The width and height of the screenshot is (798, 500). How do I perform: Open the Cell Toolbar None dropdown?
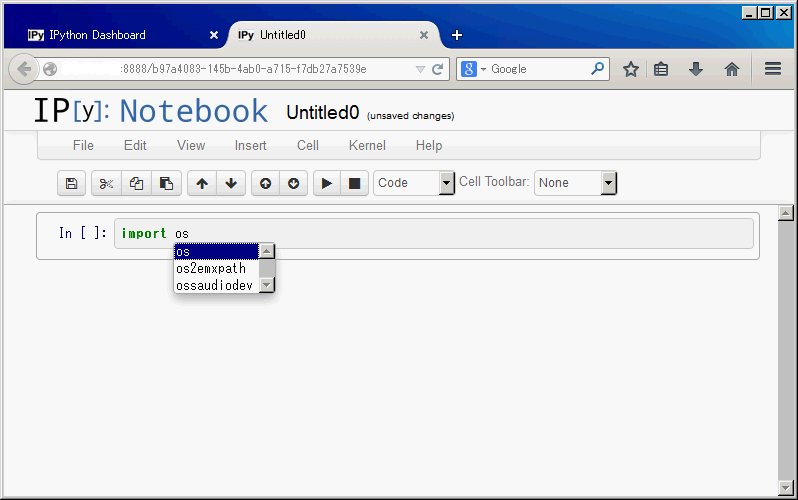[x=575, y=183]
